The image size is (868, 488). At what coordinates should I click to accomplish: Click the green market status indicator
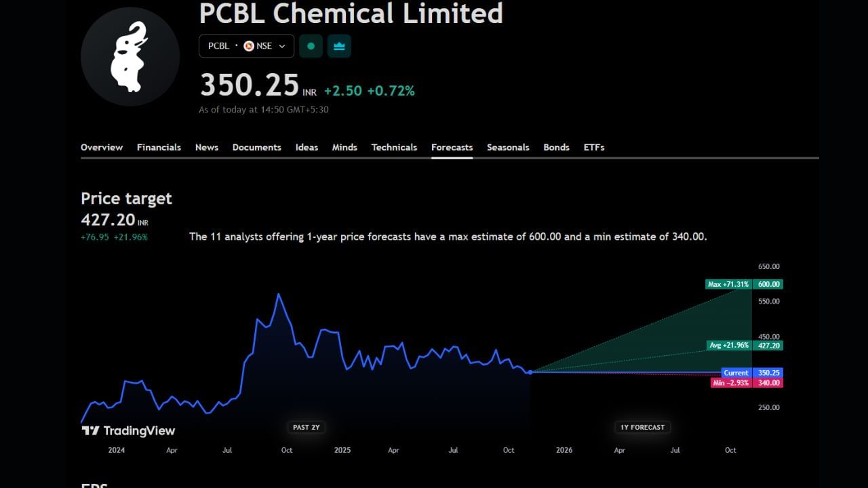pyautogui.click(x=311, y=46)
